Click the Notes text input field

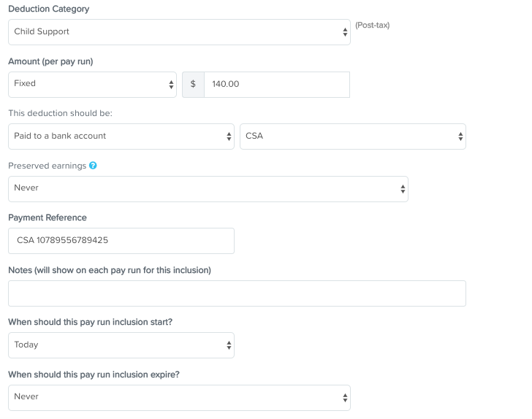tap(237, 293)
